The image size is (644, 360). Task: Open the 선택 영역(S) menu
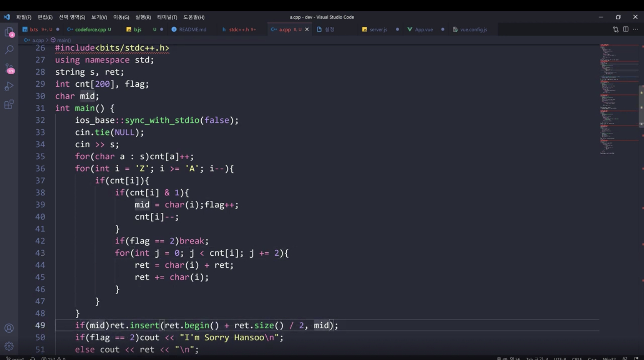click(72, 17)
